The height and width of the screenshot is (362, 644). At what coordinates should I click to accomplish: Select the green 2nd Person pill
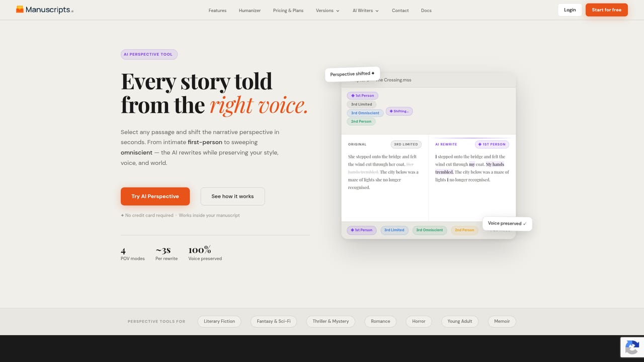(361, 121)
